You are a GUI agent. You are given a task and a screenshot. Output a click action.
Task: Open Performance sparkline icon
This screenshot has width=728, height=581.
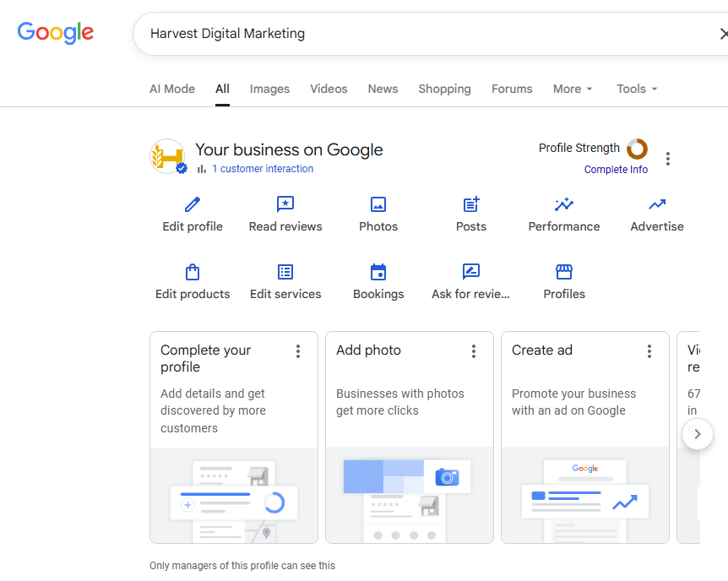pyautogui.click(x=563, y=204)
